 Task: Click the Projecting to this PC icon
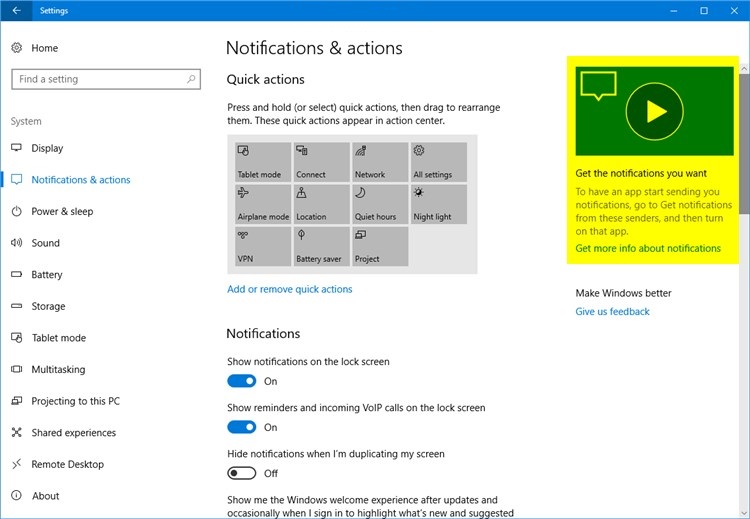(x=17, y=400)
